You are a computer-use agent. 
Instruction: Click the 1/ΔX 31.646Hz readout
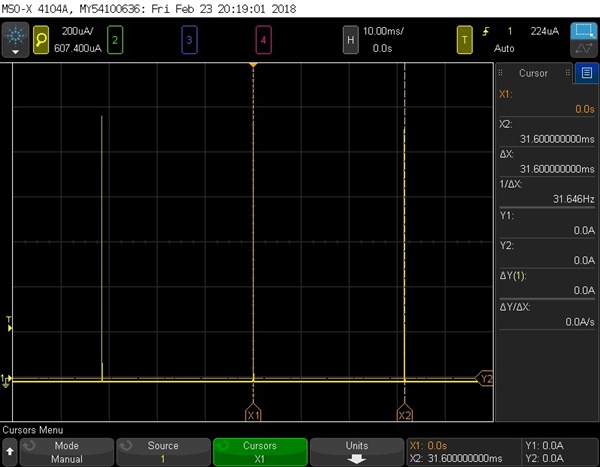click(573, 199)
